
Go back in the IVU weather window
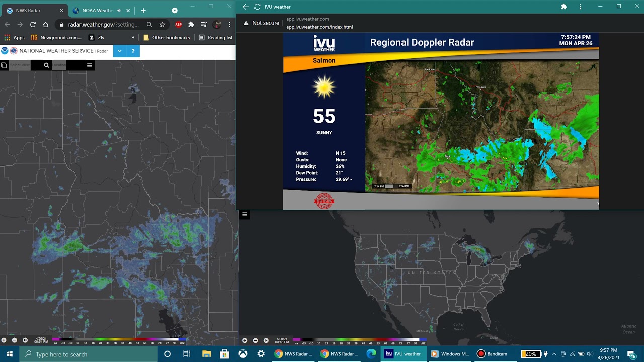click(246, 7)
